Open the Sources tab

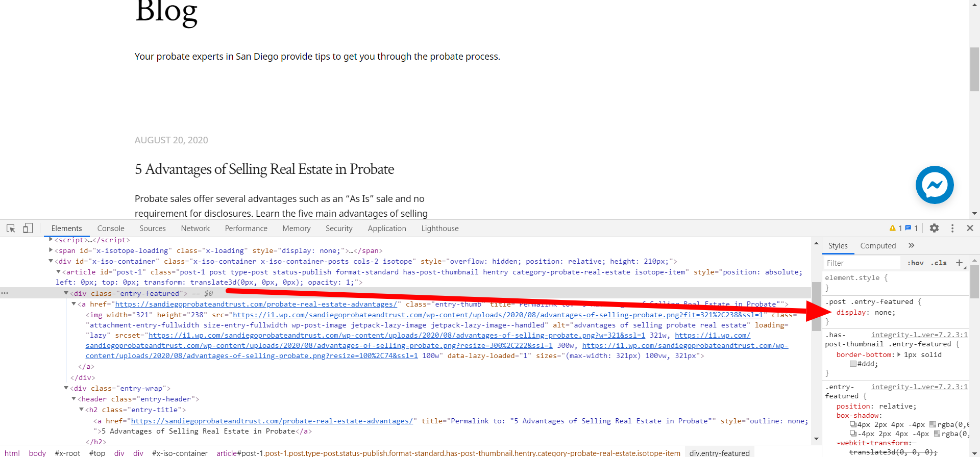(153, 229)
